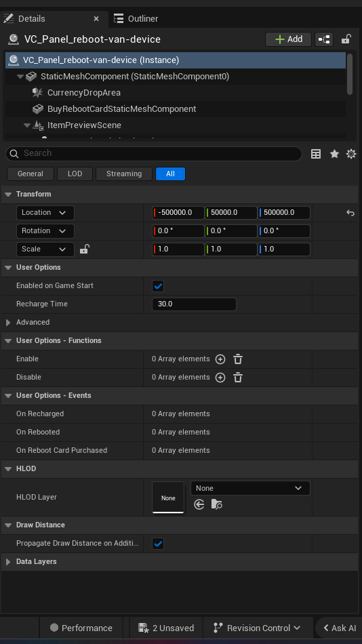Image resolution: width=362 pixels, height=644 pixels.
Task: Collapse StaticMeshComponent tree node
Action: click(20, 77)
